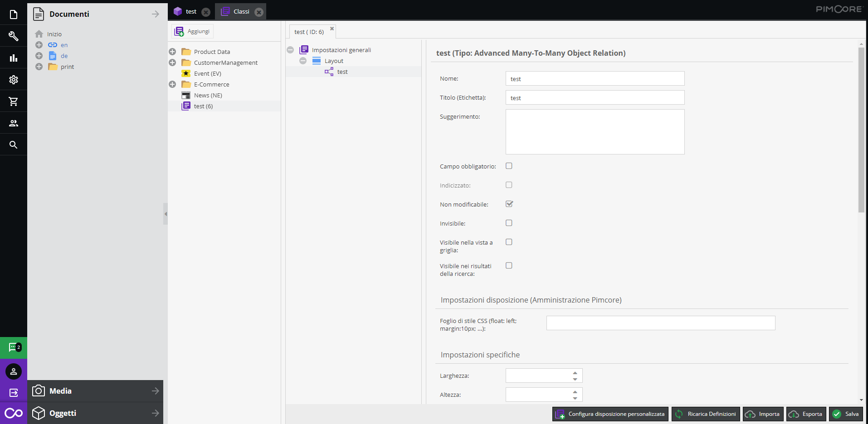Screen dimensions: 868x424
Task: Click the News (NE) class icon
Action: point(186,95)
